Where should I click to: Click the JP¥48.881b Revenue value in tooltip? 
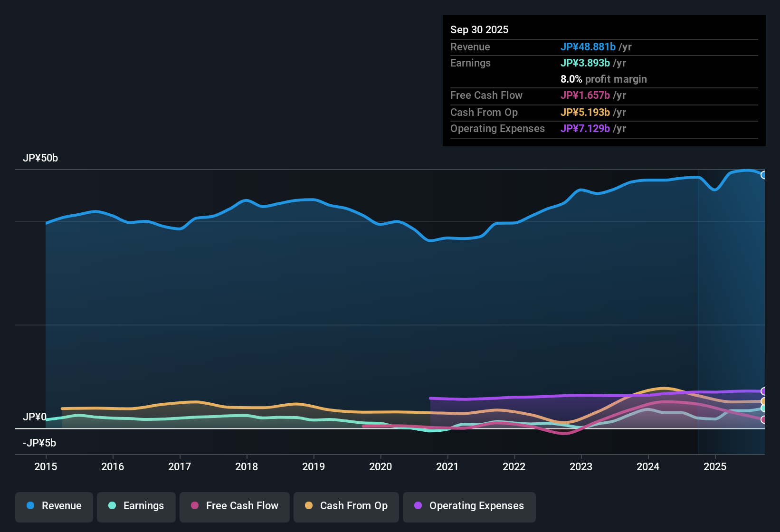click(x=589, y=47)
